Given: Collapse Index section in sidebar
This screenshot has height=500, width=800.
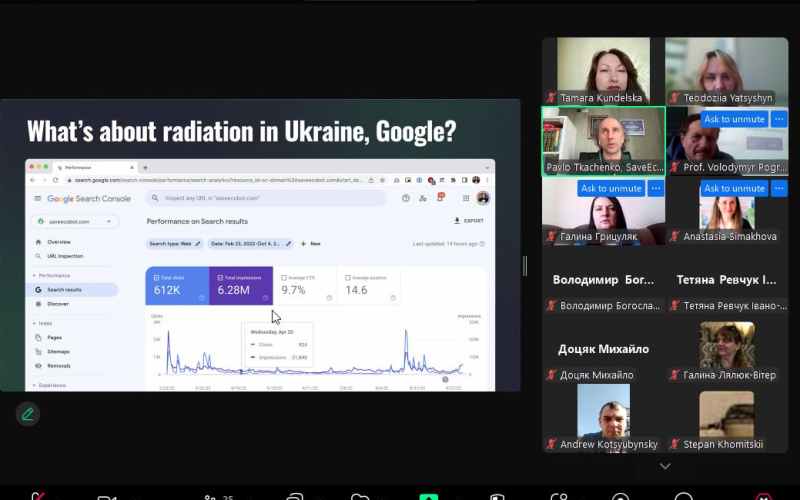Looking at the screenshot, I should point(34,323).
